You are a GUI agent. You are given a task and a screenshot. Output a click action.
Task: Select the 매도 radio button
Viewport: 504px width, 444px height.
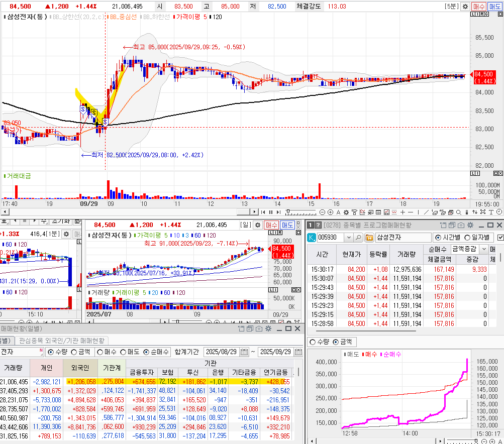123,352
